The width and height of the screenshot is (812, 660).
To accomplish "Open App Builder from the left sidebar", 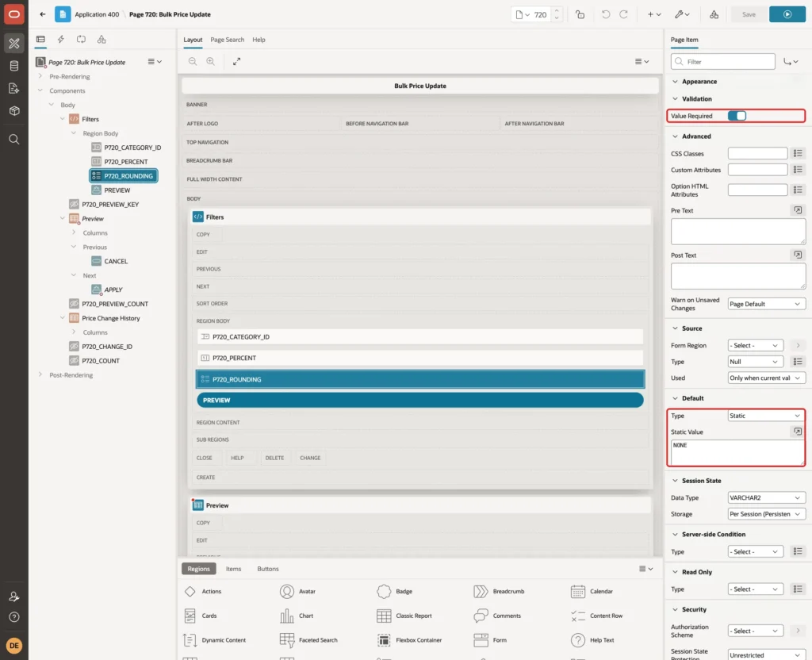I will [14, 44].
